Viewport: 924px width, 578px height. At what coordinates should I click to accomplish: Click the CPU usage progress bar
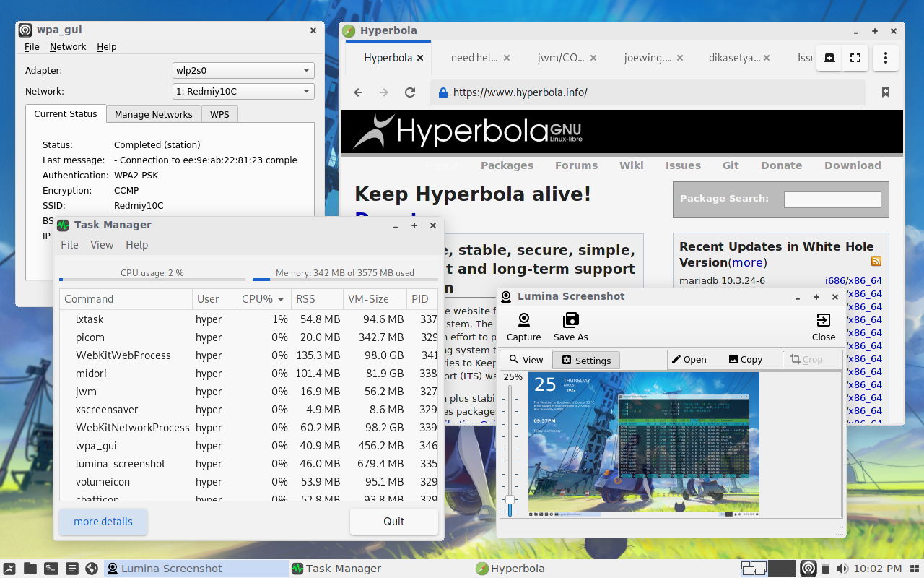point(153,279)
